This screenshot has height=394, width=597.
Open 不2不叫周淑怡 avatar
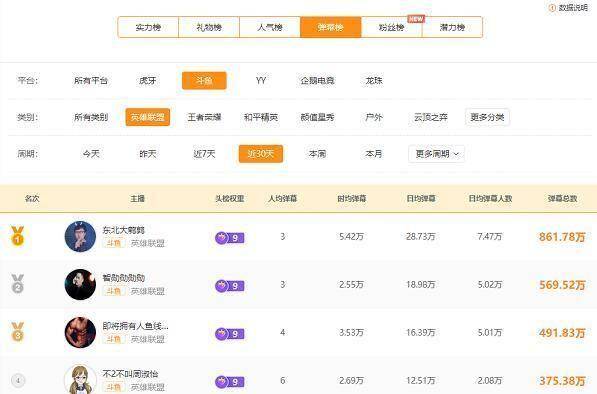[80, 380]
